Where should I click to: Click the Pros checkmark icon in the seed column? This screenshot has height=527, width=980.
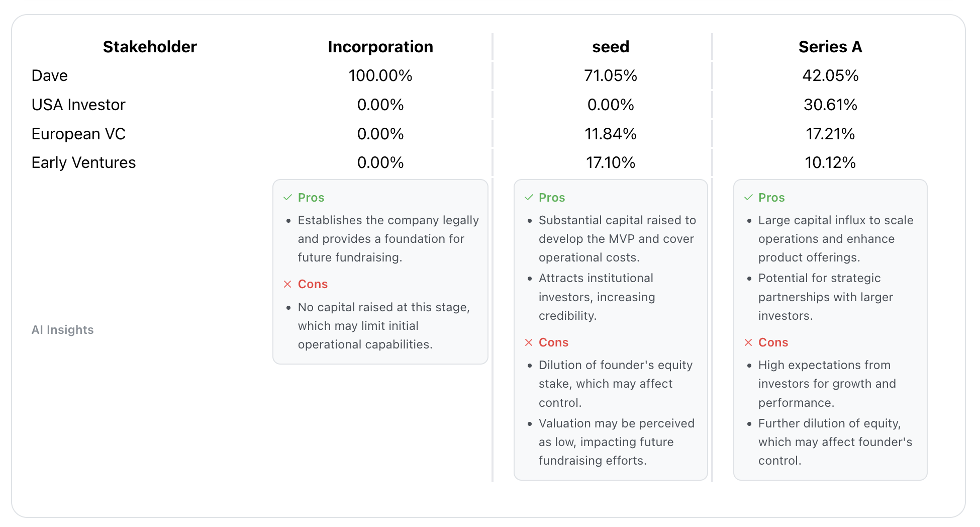tap(528, 198)
